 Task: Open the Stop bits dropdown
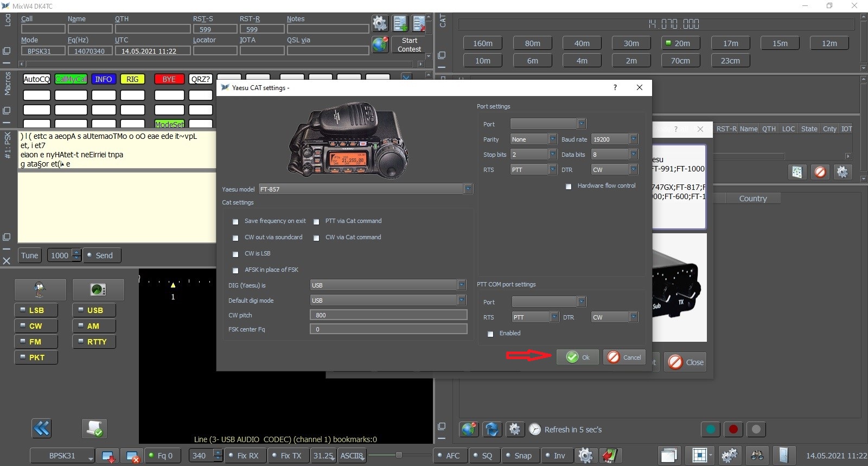pyautogui.click(x=533, y=154)
